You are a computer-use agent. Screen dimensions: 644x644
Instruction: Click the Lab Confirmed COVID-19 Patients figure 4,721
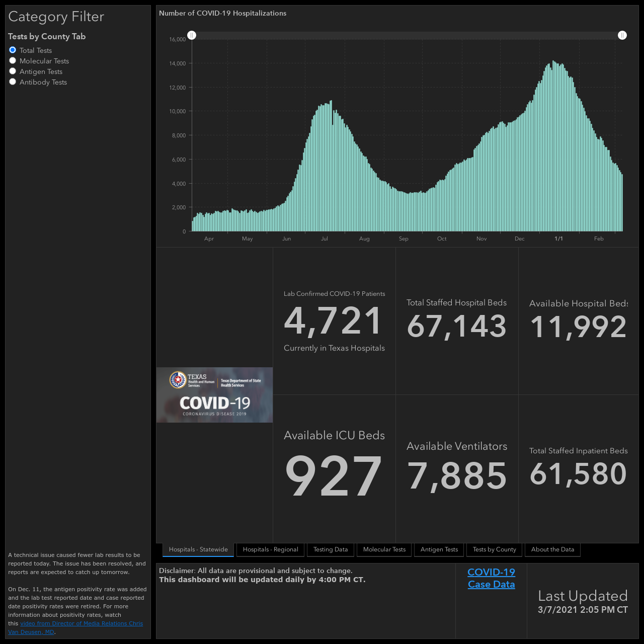[334, 321]
